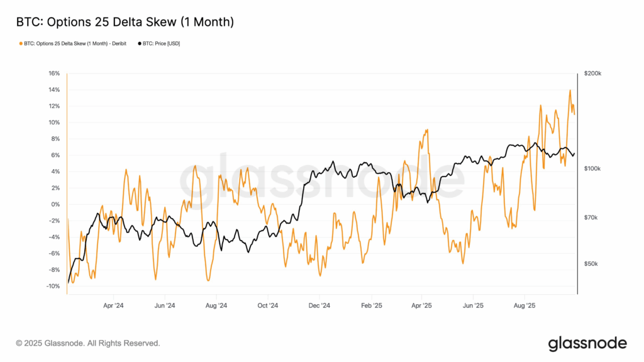Click the $100k price axis label

click(x=592, y=168)
